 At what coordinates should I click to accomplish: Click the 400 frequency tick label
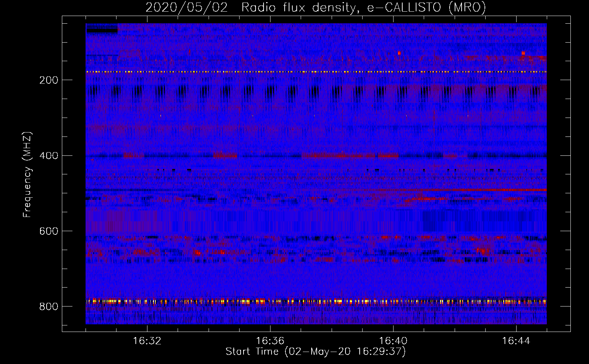coord(49,156)
